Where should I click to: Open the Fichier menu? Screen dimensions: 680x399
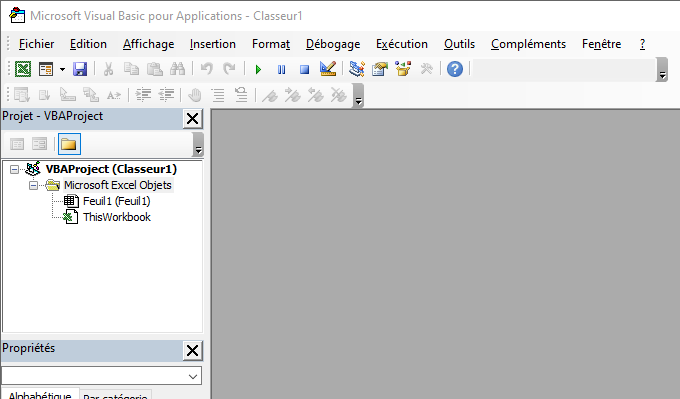pos(36,44)
